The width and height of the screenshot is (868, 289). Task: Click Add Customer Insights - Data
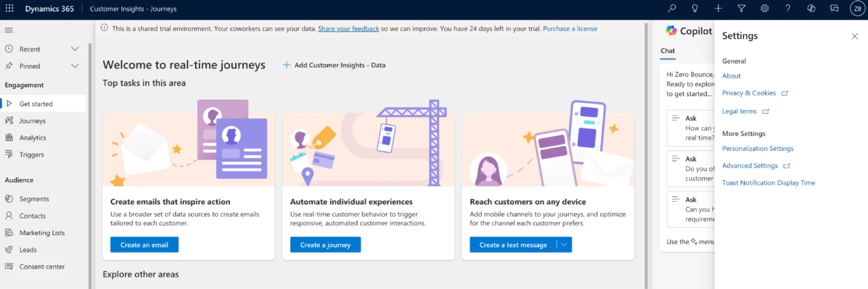pyautogui.click(x=334, y=65)
